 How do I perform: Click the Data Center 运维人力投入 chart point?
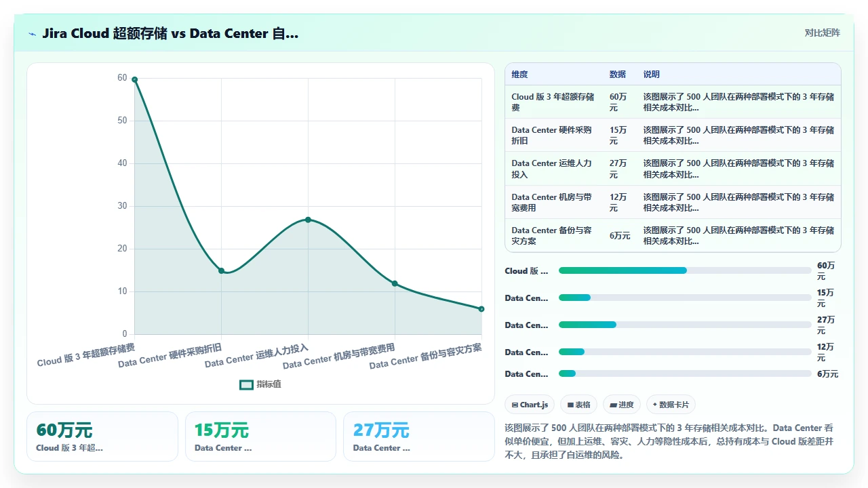pyautogui.click(x=308, y=220)
